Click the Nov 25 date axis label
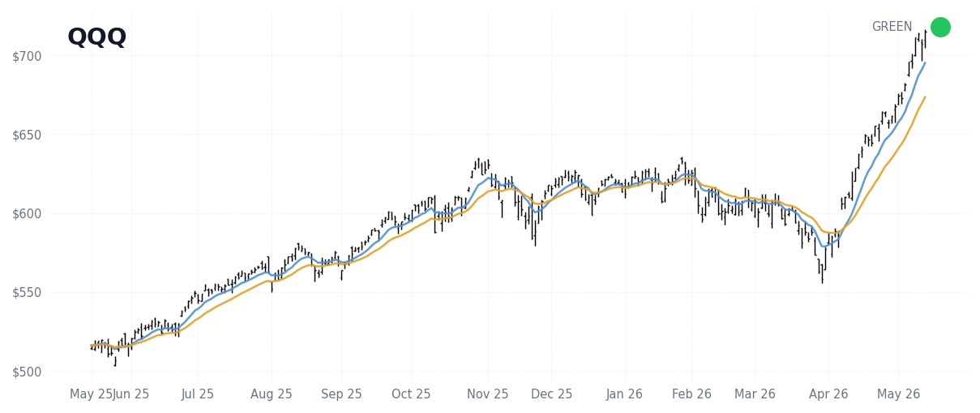Screen dimensions: 980x413 488,394
